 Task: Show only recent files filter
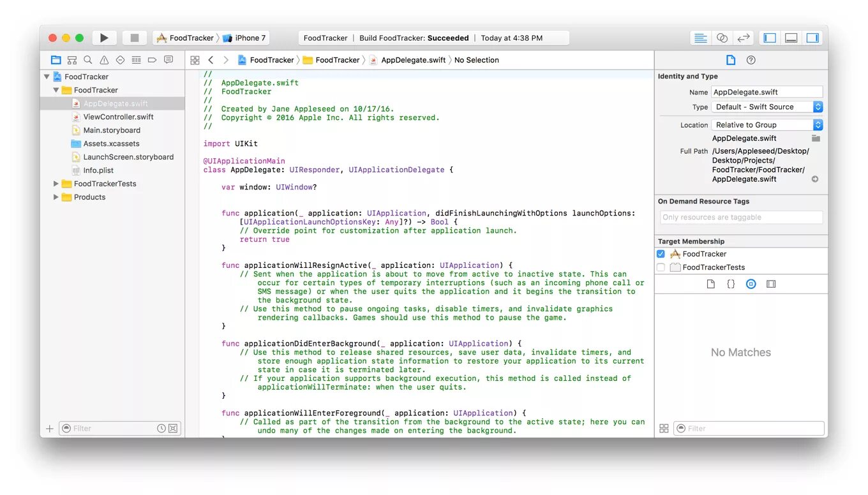click(x=161, y=429)
